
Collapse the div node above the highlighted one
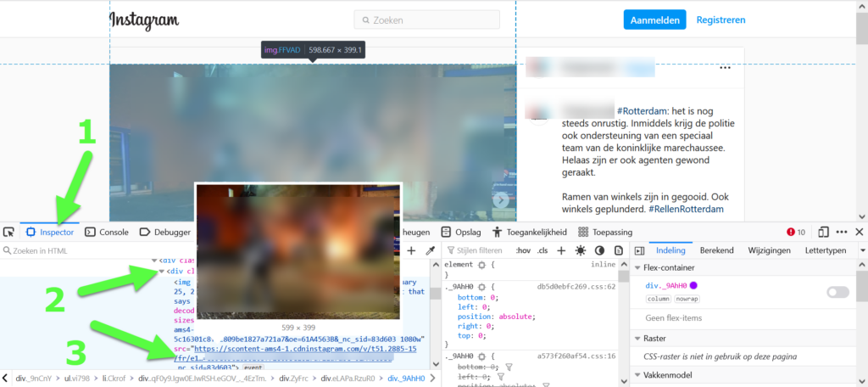click(153, 260)
